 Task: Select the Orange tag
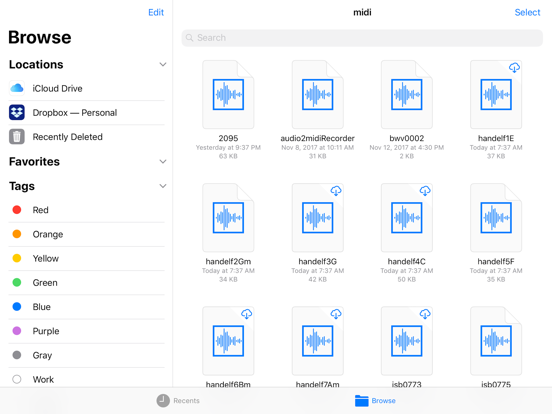point(87,234)
